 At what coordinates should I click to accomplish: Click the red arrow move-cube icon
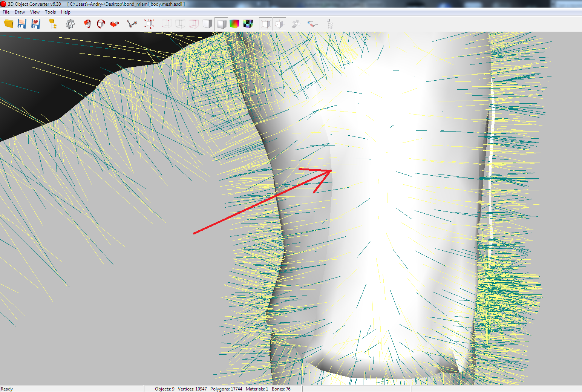115,24
